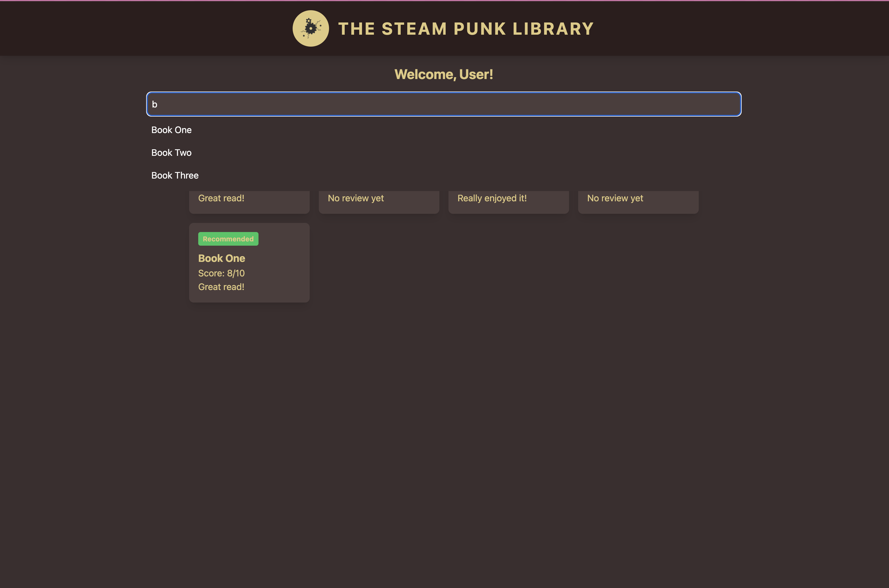Click the gear logo icon in header
The height and width of the screenshot is (588, 889).
(311, 28)
